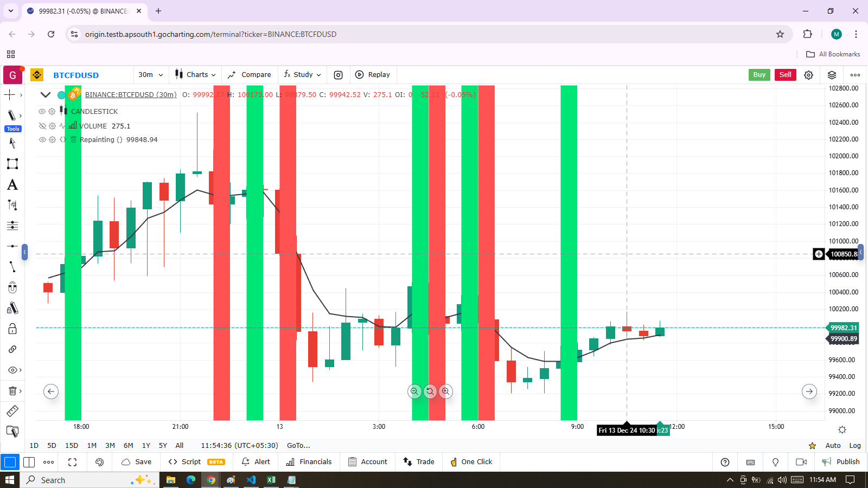Select the rectangle shape tool
The height and width of the screenshot is (488, 868).
click(x=12, y=164)
